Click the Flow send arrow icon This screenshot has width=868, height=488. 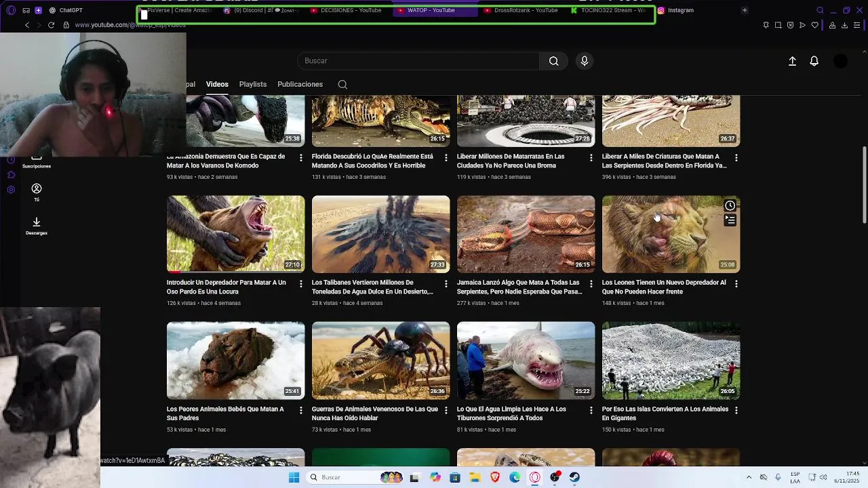(x=802, y=25)
